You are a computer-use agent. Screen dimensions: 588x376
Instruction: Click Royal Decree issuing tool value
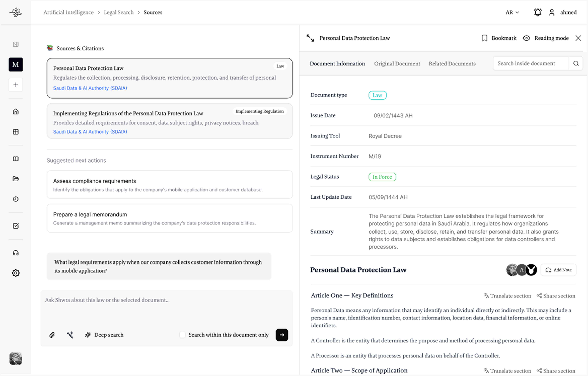385,136
